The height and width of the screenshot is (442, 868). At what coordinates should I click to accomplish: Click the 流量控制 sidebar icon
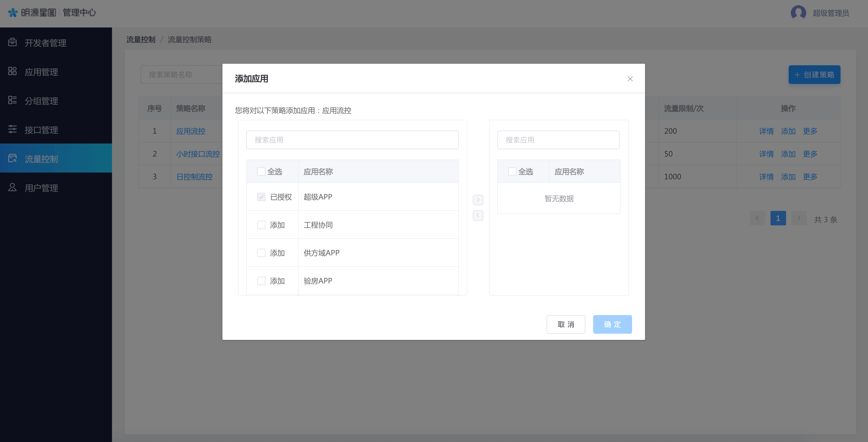click(12, 158)
